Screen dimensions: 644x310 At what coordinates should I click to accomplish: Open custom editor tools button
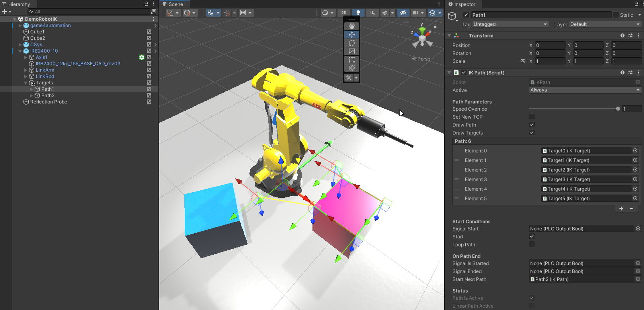click(349, 78)
